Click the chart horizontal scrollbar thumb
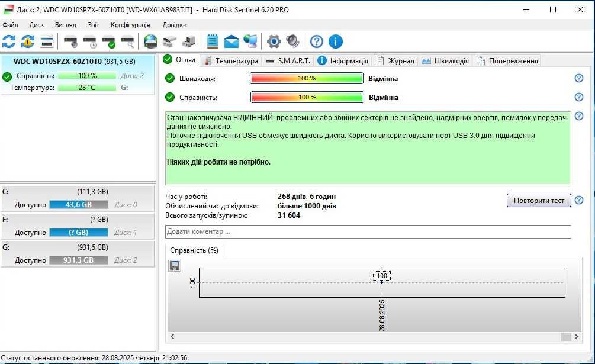This screenshot has width=595, height=364. [x=566, y=336]
